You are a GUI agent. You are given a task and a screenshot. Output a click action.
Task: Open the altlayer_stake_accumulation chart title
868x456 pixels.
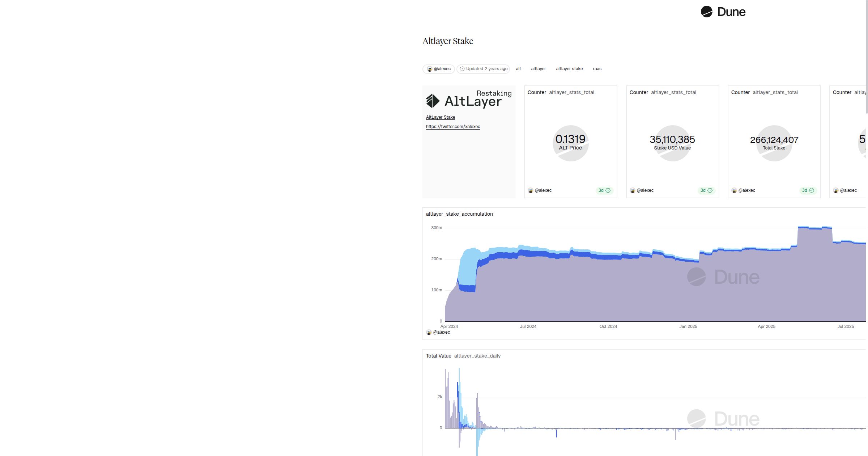[459, 214]
